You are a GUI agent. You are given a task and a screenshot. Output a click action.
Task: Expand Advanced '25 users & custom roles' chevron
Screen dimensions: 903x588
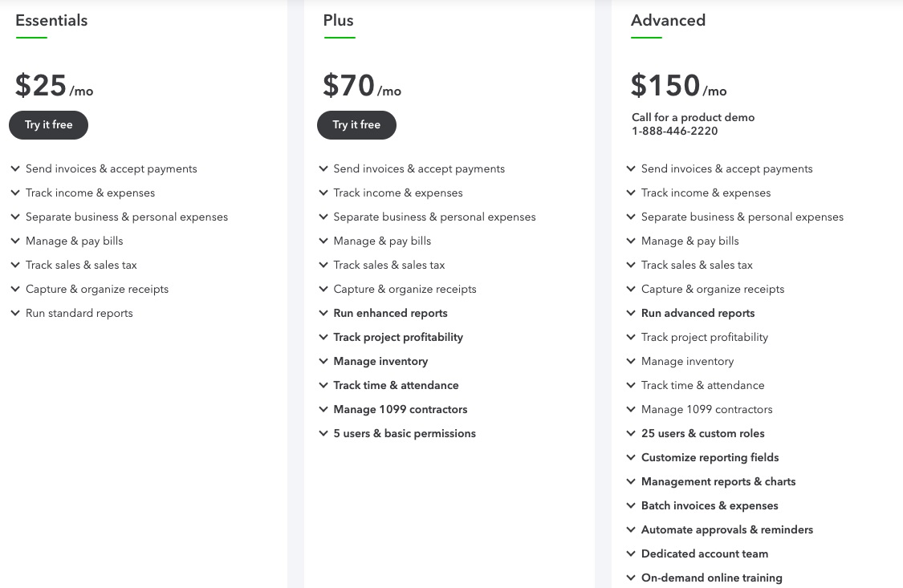pyautogui.click(x=631, y=434)
